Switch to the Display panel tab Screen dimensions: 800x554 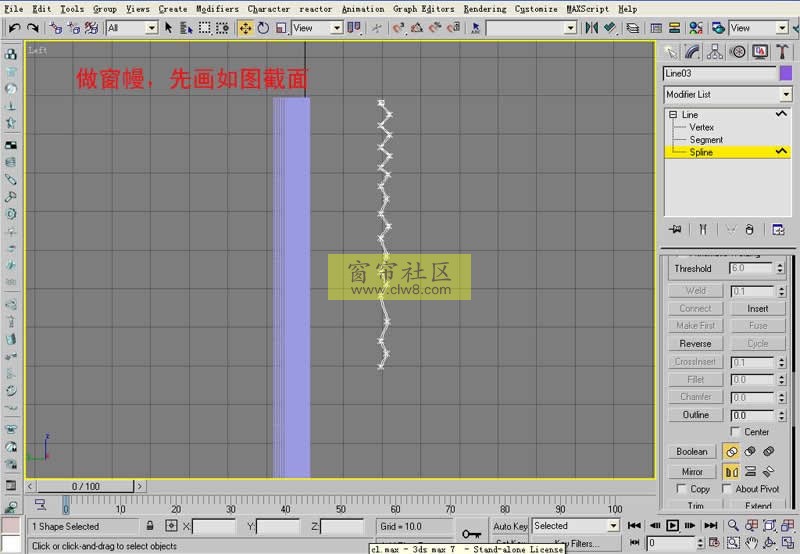[760, 52]
